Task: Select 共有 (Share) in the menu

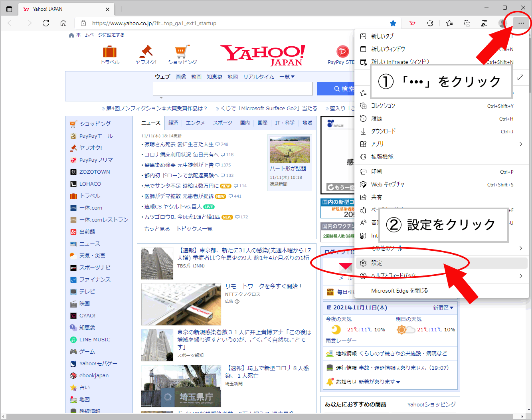Action: [x=441, y=197]
